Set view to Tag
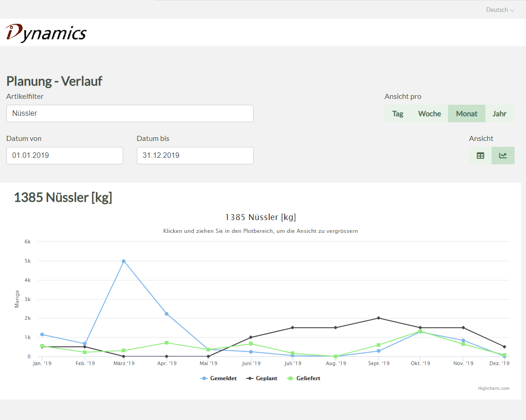Viewport: 526px width, 420px height. [x=397, y=114]
